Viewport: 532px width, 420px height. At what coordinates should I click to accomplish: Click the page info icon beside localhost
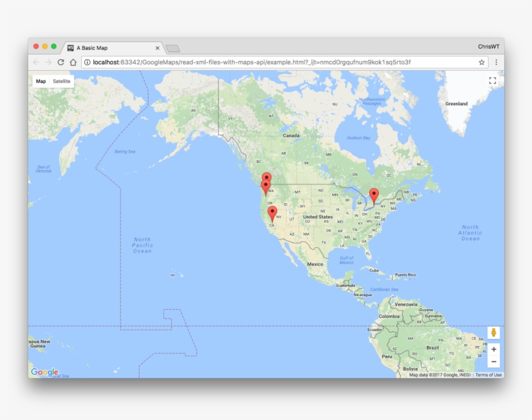tap(86, 62)
